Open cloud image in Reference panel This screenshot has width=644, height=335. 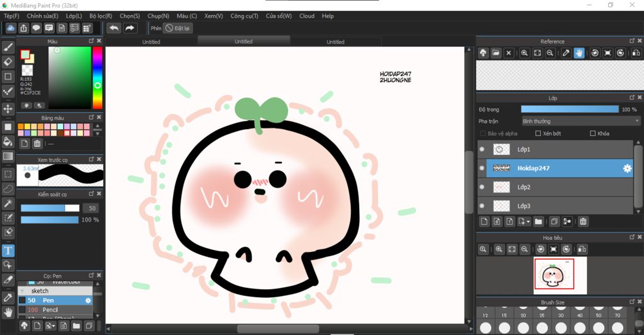(484, 53)
